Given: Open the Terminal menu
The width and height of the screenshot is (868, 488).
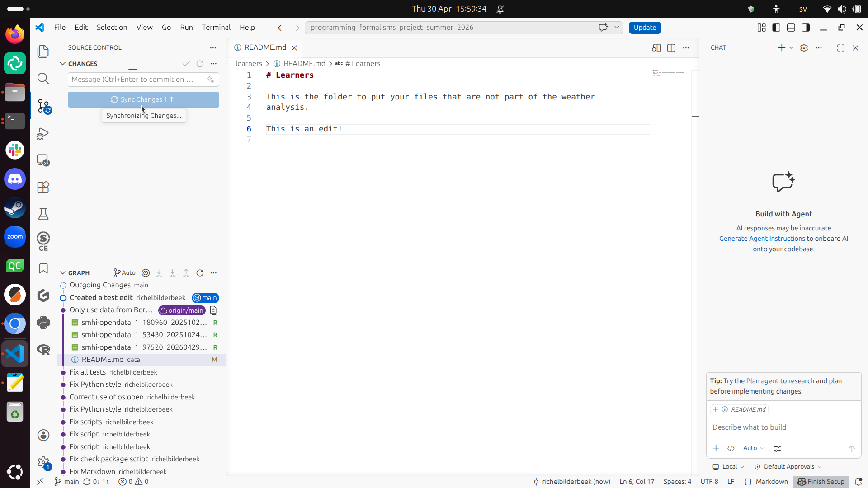Looking at the screenshot, I should point(216,28).
